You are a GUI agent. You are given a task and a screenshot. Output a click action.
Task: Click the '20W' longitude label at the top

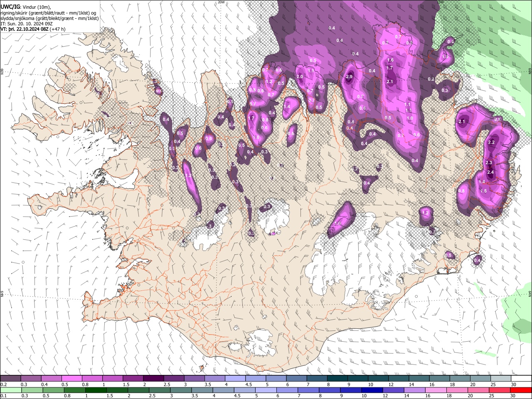pos(222,2)
